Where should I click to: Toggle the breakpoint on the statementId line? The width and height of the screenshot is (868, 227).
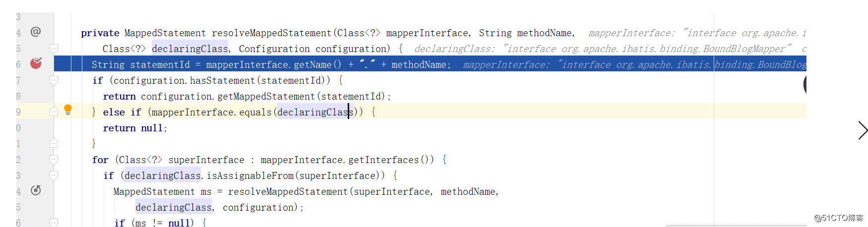click(x=36, y=63)
